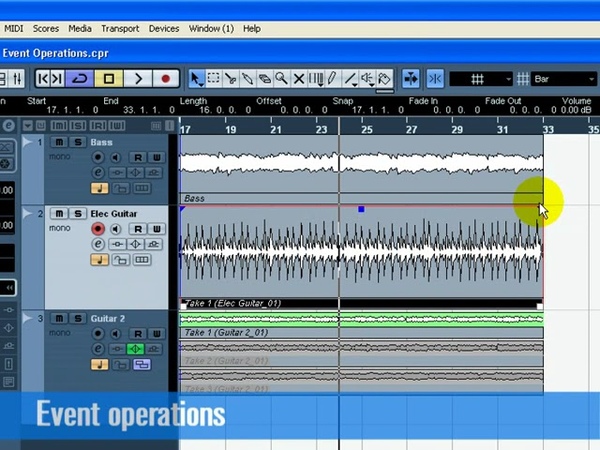The image size is (600, 450).
Task: Open Bass channel settings e button
Action: click(x=98, y=173)
